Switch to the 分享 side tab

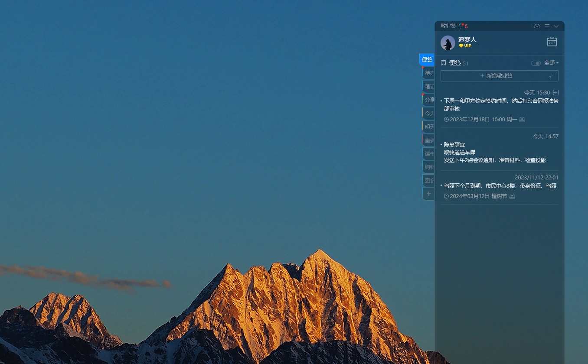428,100
